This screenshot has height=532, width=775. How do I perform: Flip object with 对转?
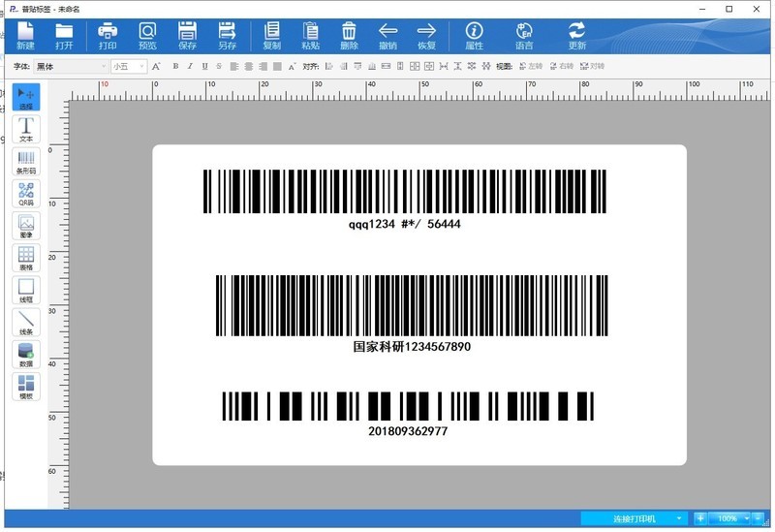click(x=592, y=66)
